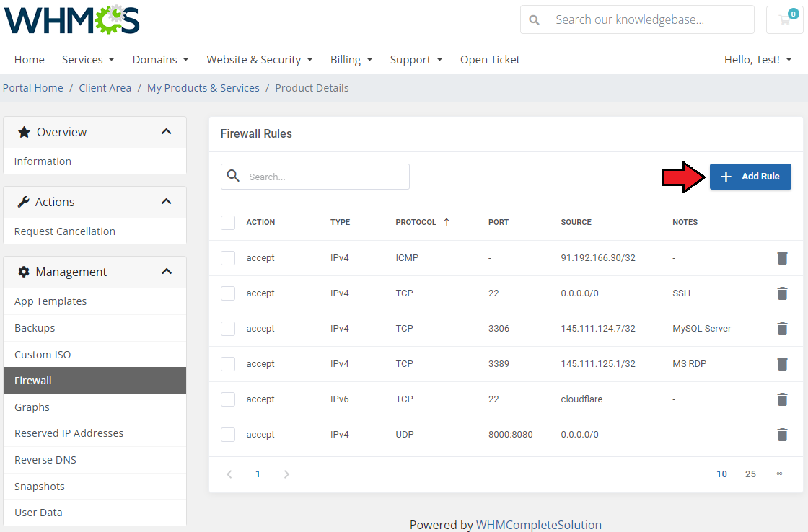Sort by the PORT column header
Viewport: 808px width, 532px height.
tap(499, 222)
